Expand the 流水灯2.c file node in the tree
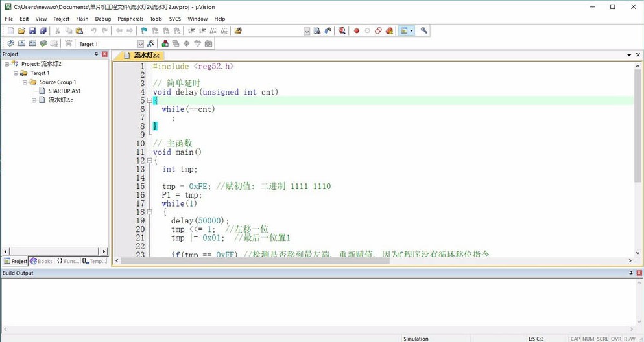Image resolution: width=644 pixels, height=342 pixels. click(34, 100)
